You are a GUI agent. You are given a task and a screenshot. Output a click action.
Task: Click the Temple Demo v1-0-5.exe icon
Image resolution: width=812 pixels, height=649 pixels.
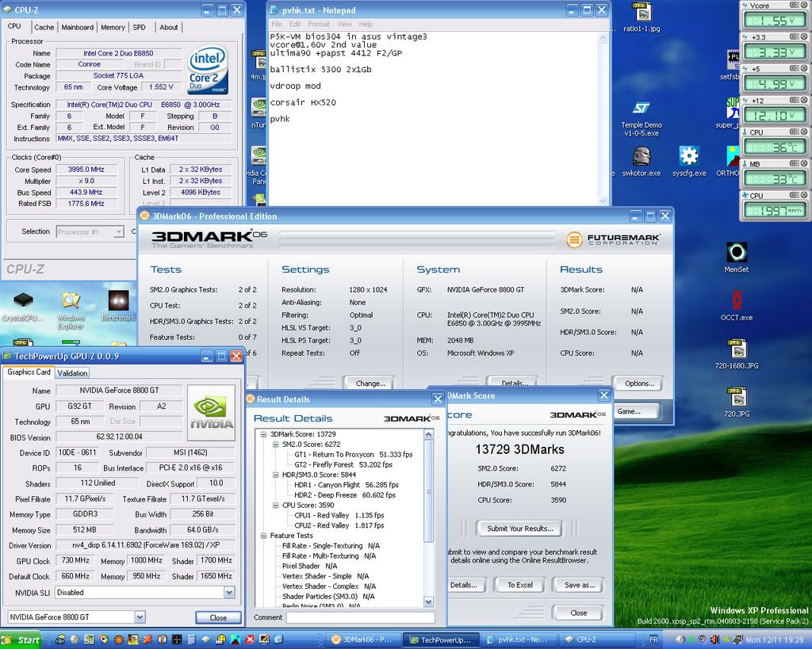click(x=642, y=109)
